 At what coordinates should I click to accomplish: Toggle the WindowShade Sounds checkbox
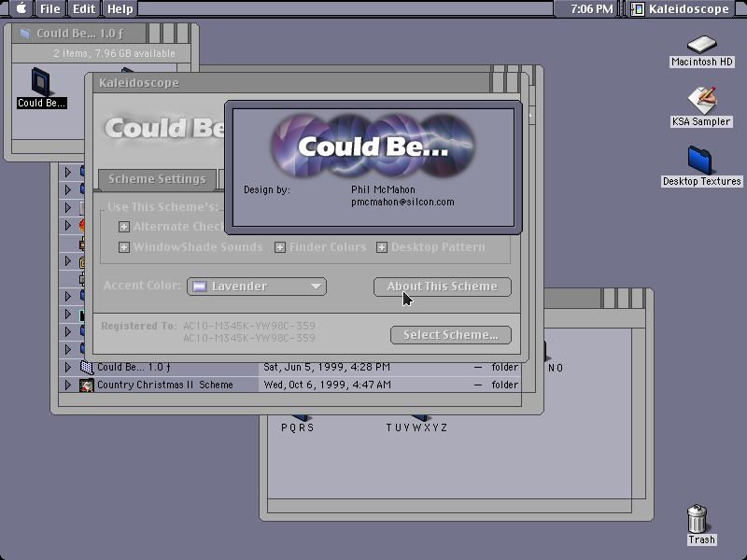click(124, 247)
